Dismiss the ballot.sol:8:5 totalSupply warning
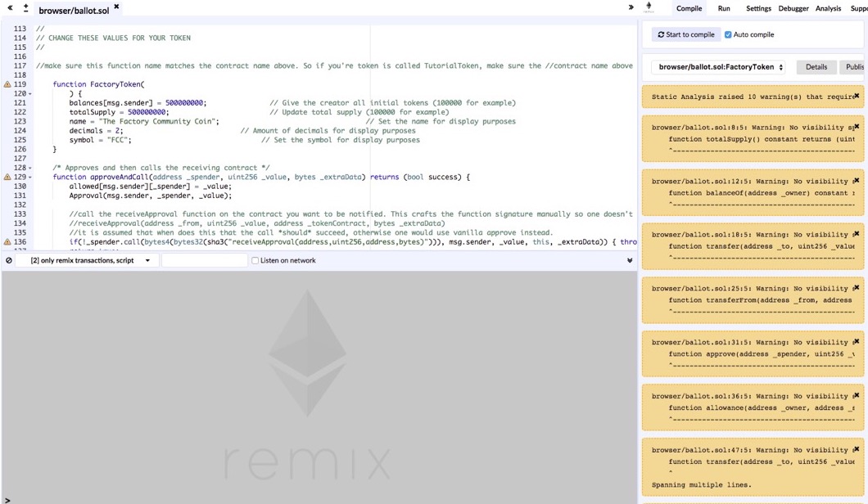This screenshot has height=504, width=868. [x=857, y=127]
